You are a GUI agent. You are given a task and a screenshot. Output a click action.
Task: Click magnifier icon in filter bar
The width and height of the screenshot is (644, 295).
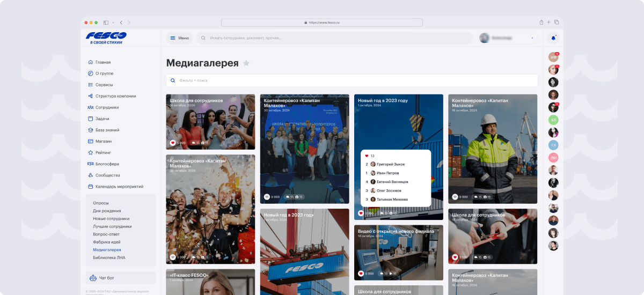tap(172, 80)
